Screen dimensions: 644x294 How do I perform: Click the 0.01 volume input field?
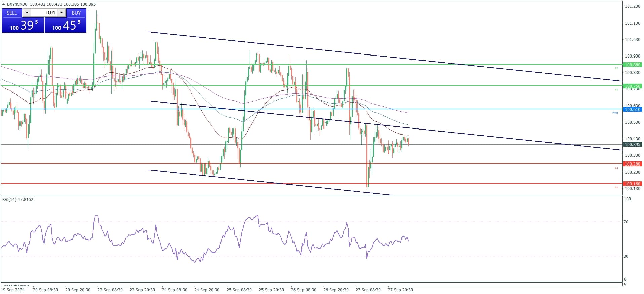tap(44, 13)
